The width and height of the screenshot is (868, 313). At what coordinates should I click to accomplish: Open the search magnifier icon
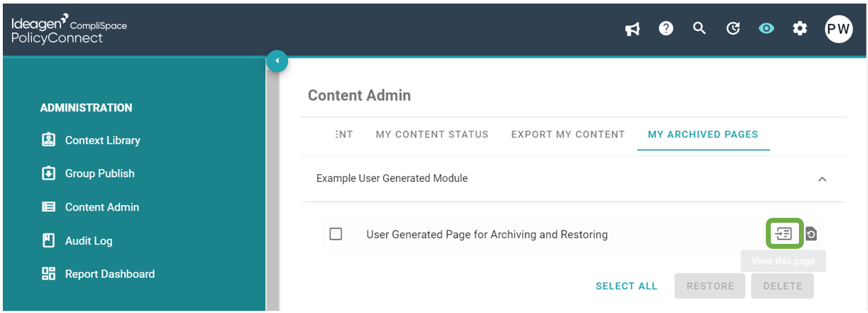(699, 28)
